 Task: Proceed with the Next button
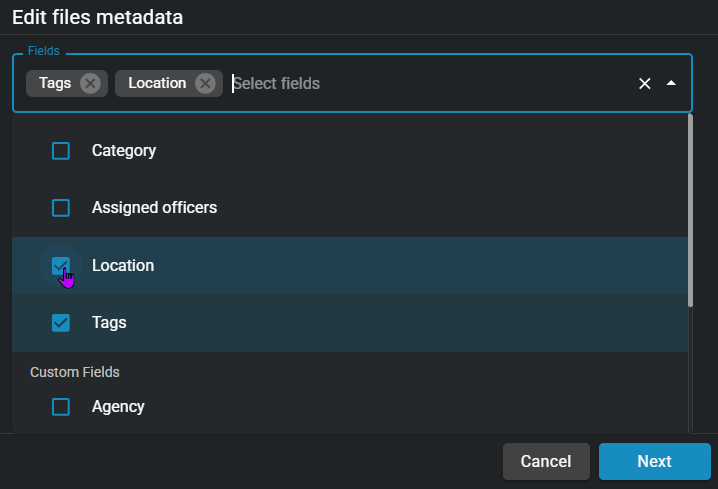pyautogui.click(x=654, y=461)
